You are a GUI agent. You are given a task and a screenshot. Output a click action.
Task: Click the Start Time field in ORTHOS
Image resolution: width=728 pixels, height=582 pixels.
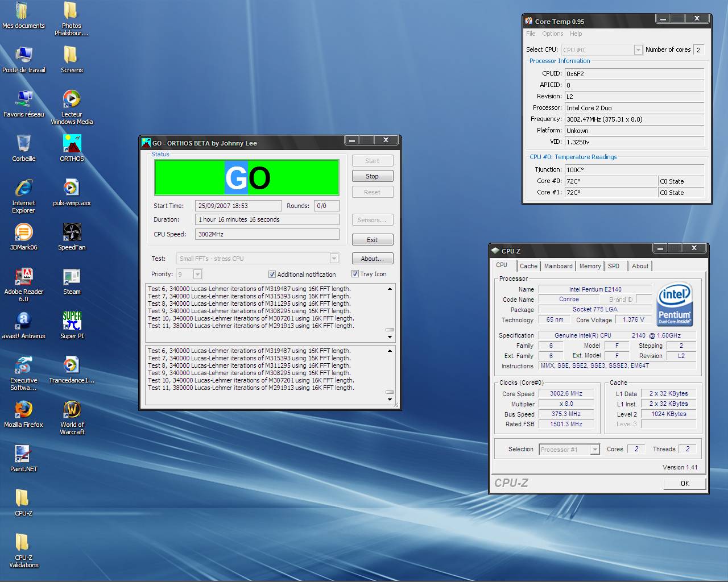click(238, 206)
